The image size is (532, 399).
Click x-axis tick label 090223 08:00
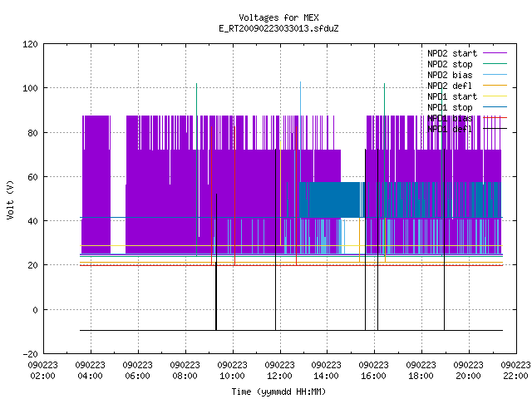pyautogui.click(x=185, y=371)
